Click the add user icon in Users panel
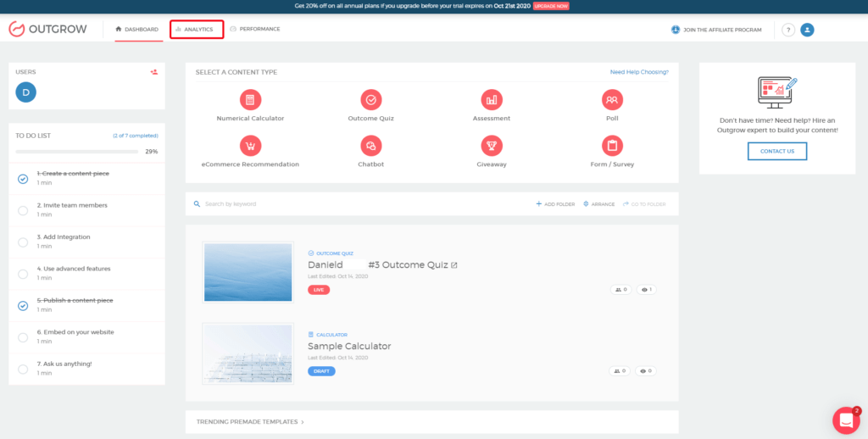868x439 pixels. point(154,72)
